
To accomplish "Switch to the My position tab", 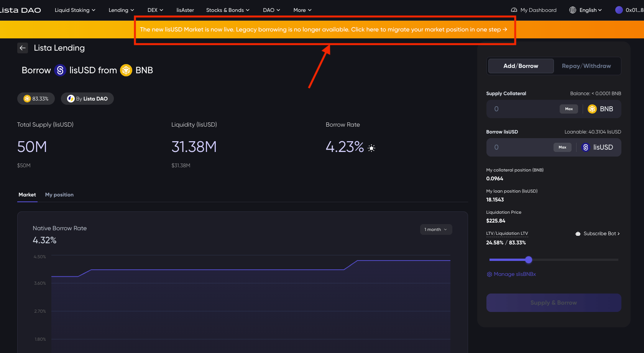I will pyautogui.click(x=59, y=195).
